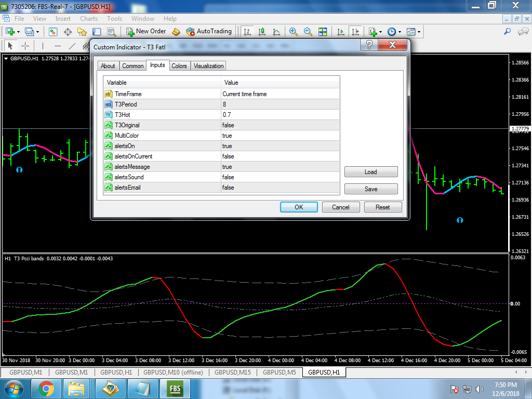The height and width of the screenshot is (399, 532).
Task: Open the Market Watch panel icon
Action: [53, 32]
